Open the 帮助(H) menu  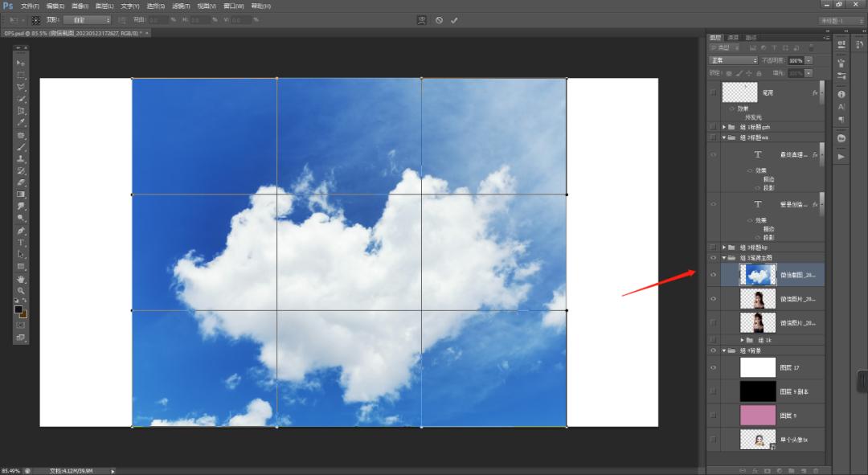(260, 6)
